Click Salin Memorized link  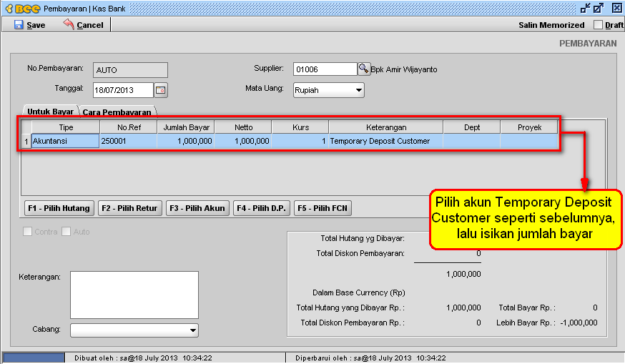(x=551, y=25)
